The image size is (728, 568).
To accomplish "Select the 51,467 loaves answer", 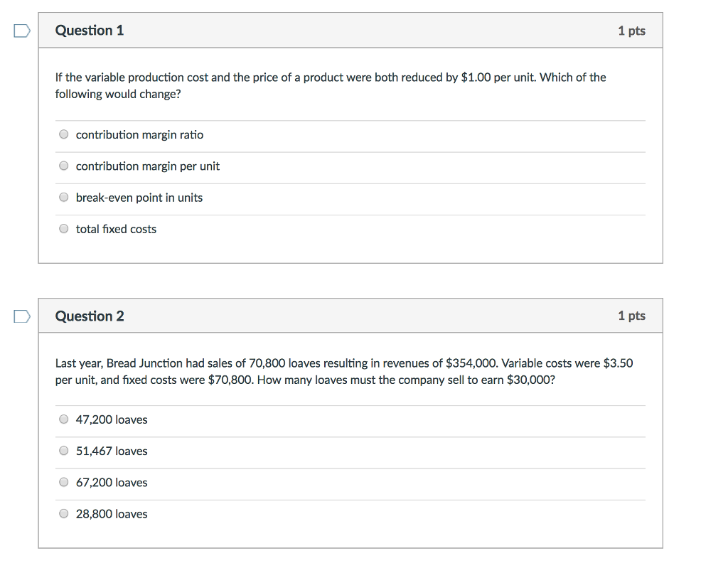I will click(63, 450).
